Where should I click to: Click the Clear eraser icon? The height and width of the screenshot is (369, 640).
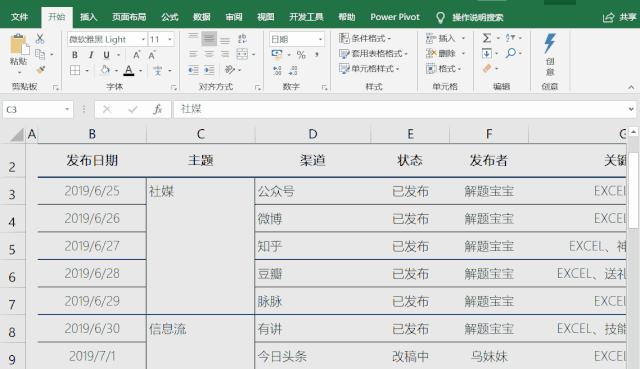tap(487, 68)
